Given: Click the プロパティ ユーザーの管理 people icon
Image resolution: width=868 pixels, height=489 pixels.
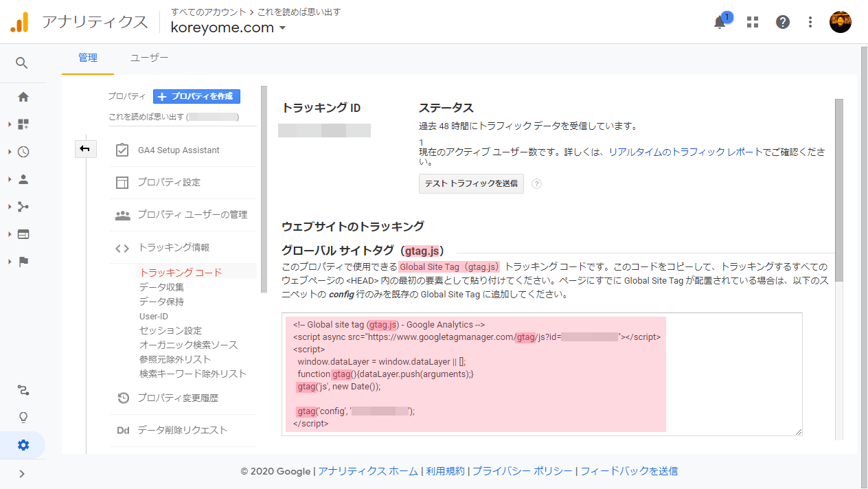Looking at the screenshot, I should 122,215.
